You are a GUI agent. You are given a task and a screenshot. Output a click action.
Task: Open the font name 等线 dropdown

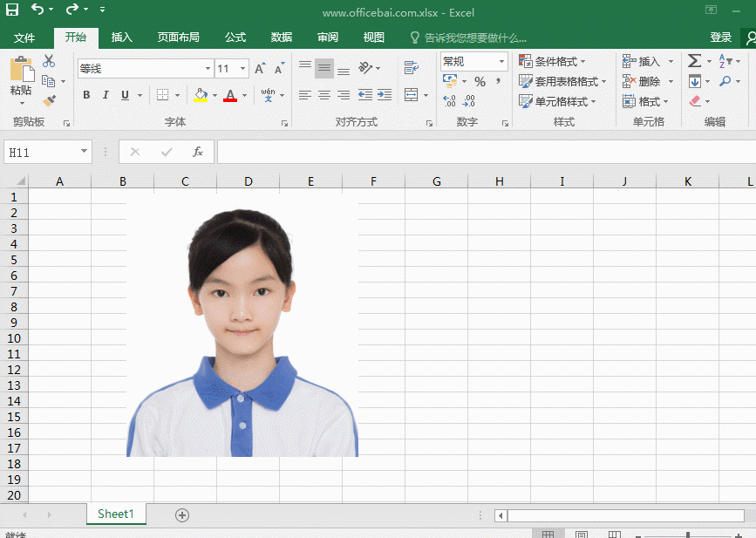[208, 68]
